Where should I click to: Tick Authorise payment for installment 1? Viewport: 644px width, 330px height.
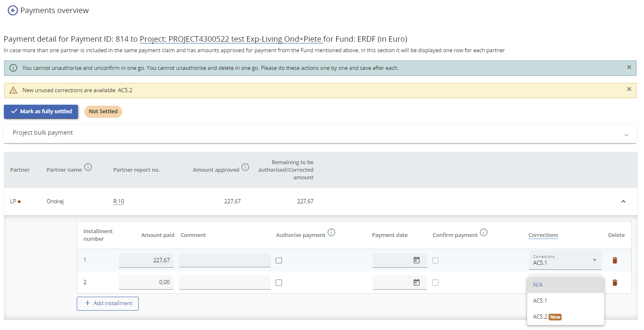pyautogui.click(x=279, y=261)
